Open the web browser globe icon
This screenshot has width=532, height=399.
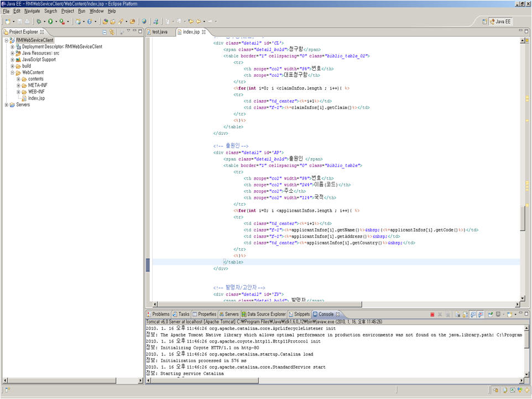coord(144,22)
